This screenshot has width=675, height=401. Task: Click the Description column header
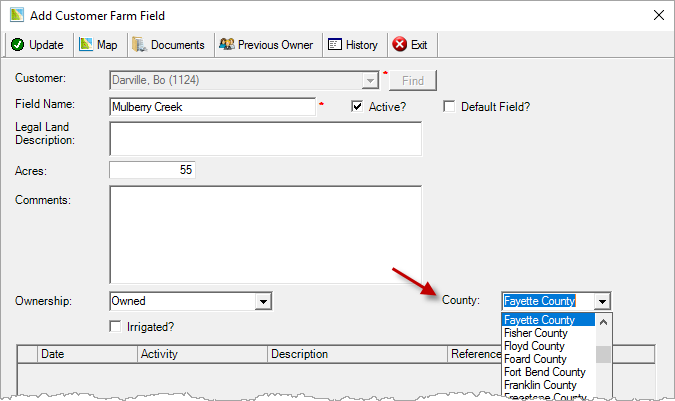coord(357,354)
